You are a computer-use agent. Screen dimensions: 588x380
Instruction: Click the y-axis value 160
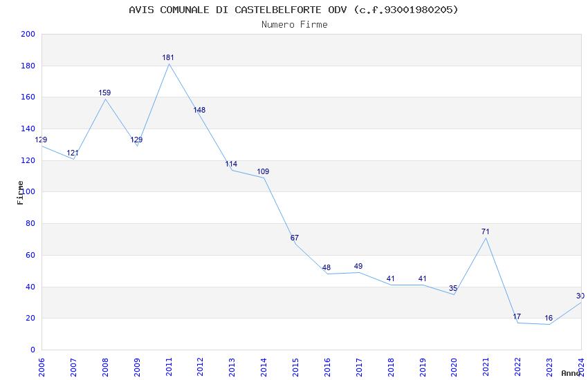point(28,97)
